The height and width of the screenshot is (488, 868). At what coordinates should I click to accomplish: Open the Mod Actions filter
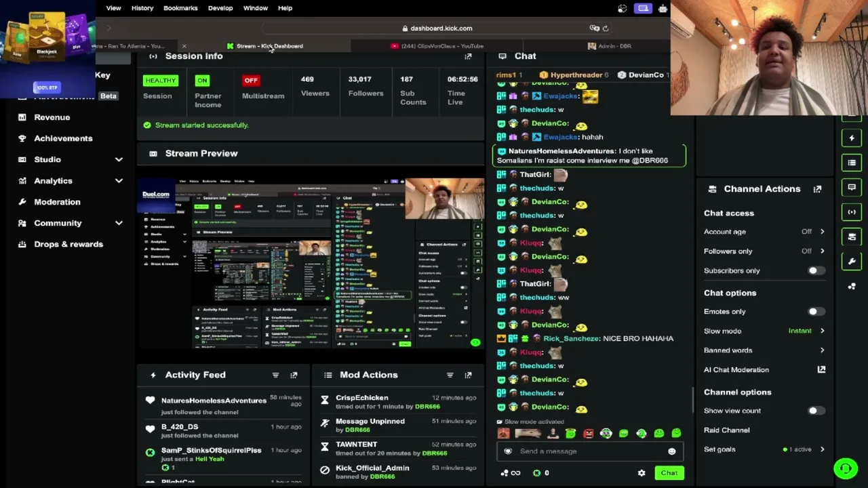(x=450, y=375)
